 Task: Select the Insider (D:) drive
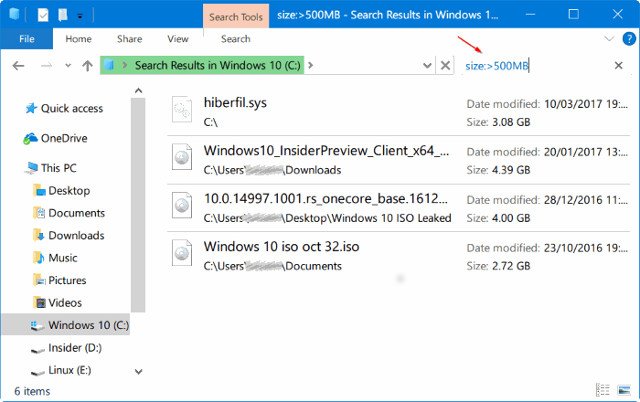coord(75,348)
